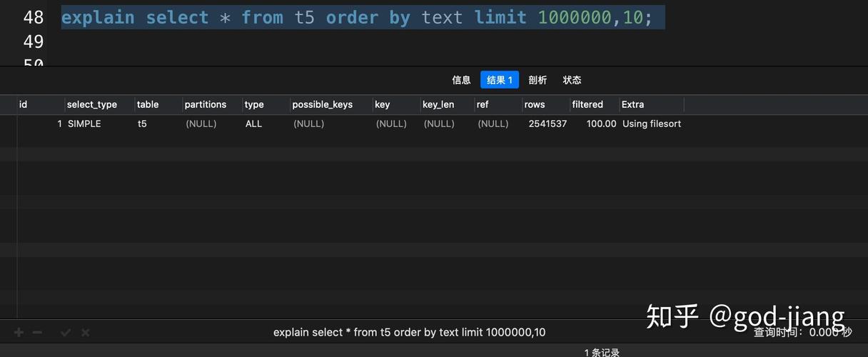Screen dimensions: 868x357
Task: Click the Extra column header
Action: (x=632, y=104)
